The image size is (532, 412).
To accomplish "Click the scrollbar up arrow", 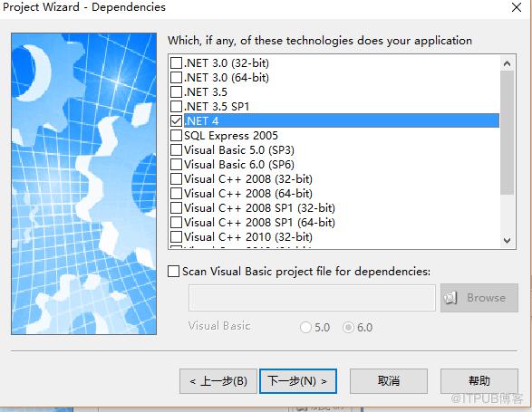I will (508, 63).
